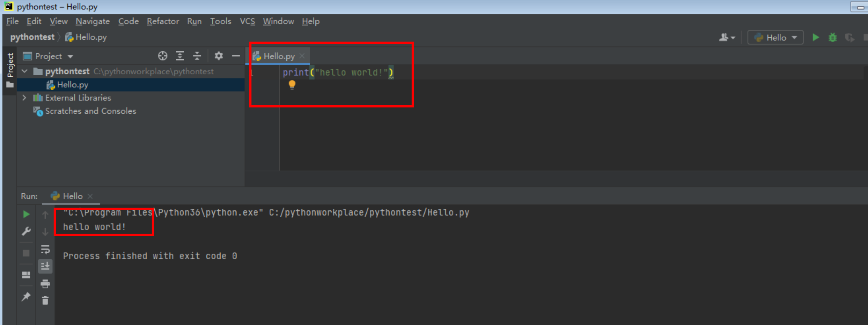Open the Code menu
This screenshot has width=868, height=325.
pos(128,22)
